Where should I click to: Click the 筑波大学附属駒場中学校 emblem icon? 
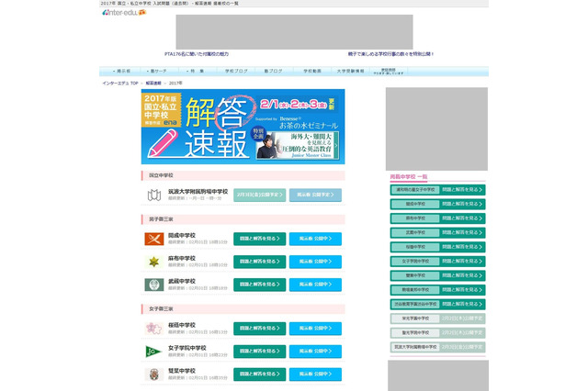(x=153, y=195)
